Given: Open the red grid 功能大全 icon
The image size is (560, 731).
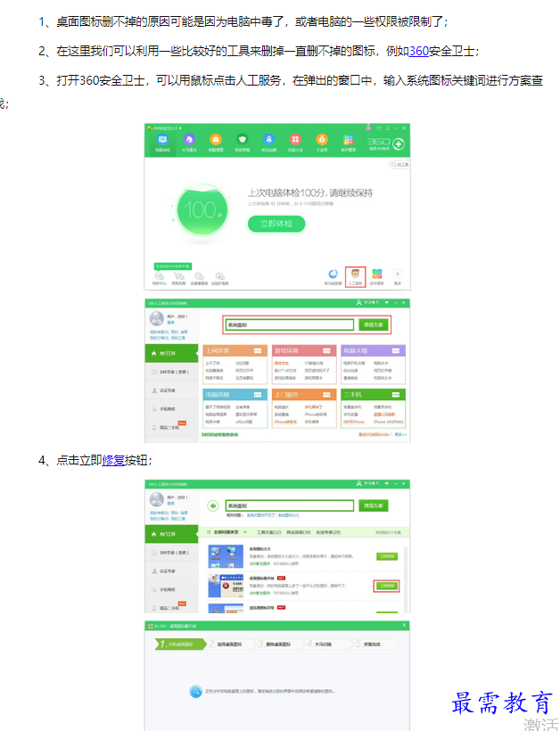Looking at the screenshot, I should 295,139.
